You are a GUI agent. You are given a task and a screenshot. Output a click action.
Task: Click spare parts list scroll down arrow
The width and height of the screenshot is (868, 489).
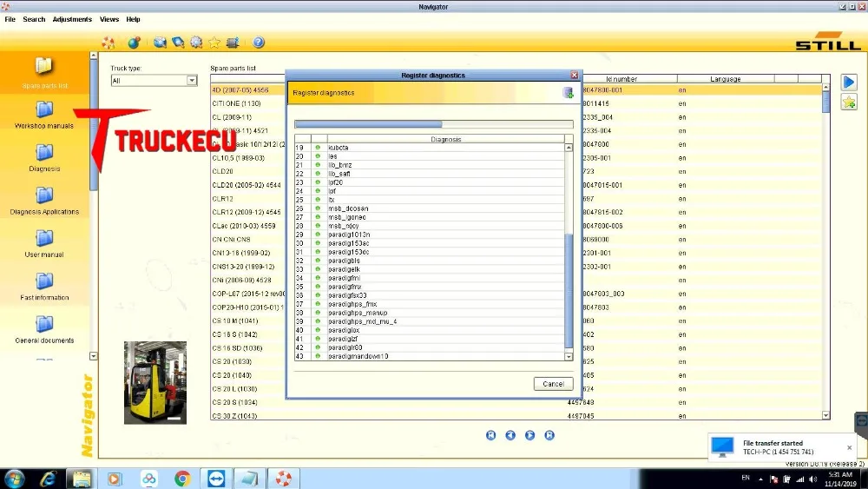tap(826, 415)
